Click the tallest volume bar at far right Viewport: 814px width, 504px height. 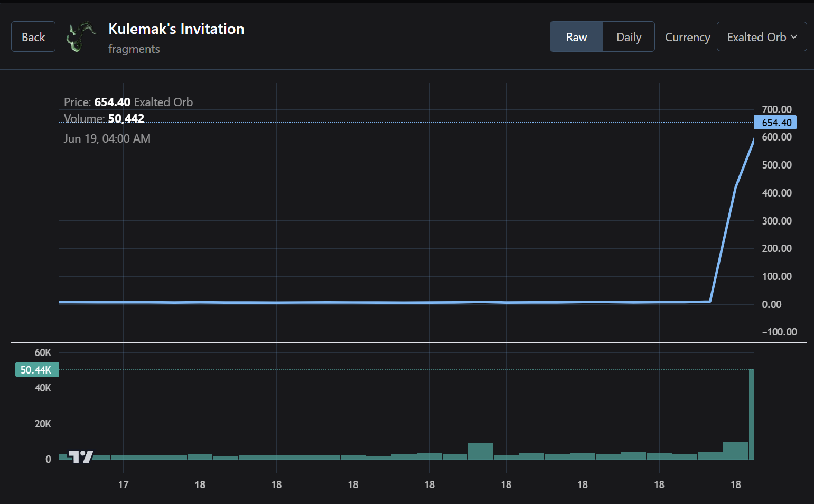[x=751, y=414]
